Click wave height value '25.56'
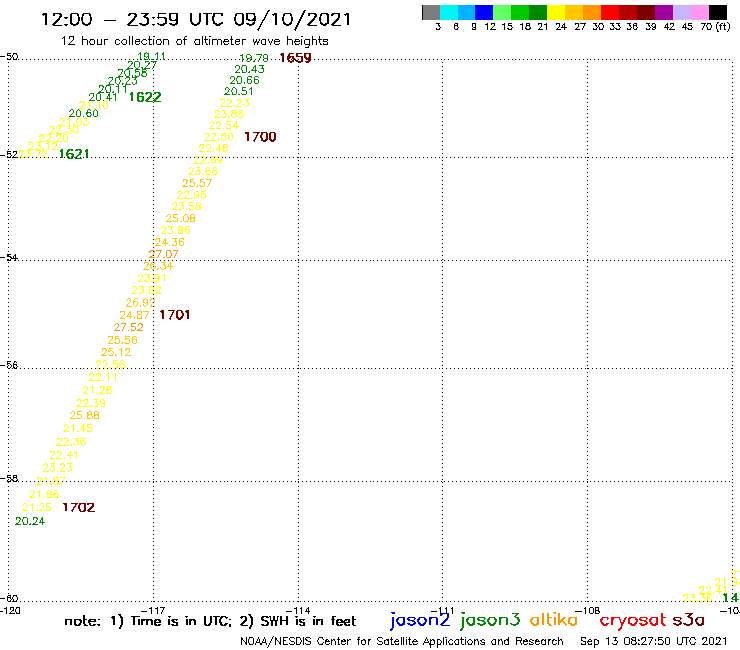 122,340
